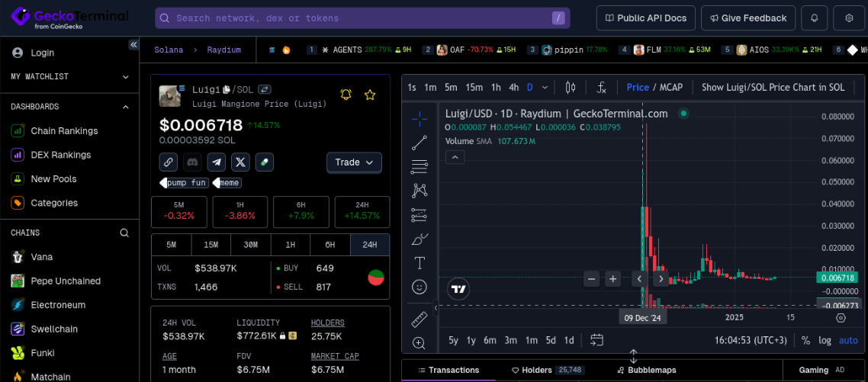The width and height of the screenshot is (868, 382).
Task: Select the text annotation tool
Action: point(420,262)
